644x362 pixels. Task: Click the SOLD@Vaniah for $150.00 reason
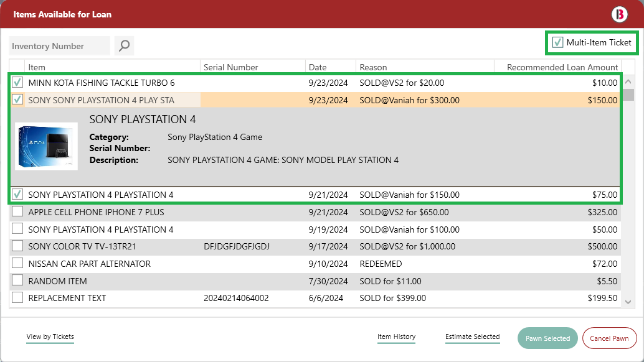[409, 195]
